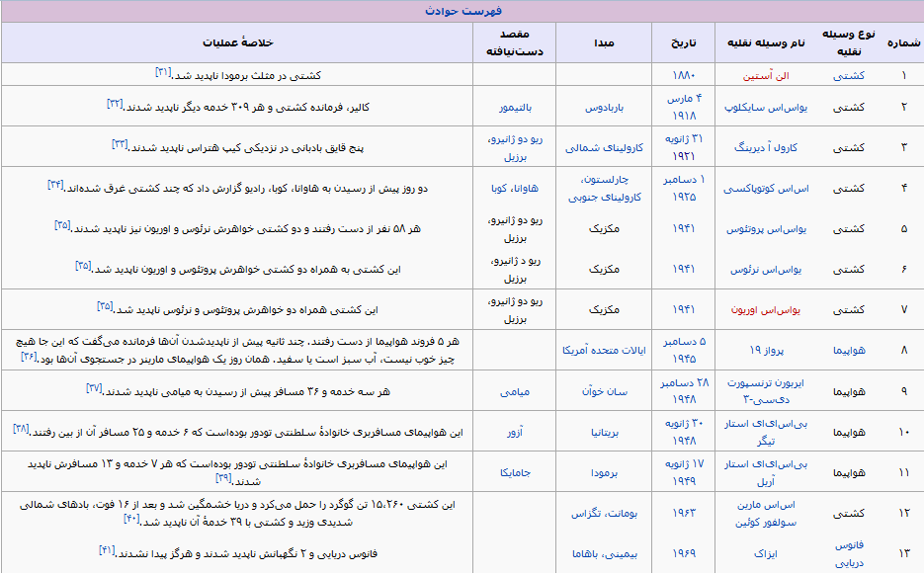The image size is (924, 575).
Task: Open the 'پرواز ۱۹' article link
Action: click(766, 351)
